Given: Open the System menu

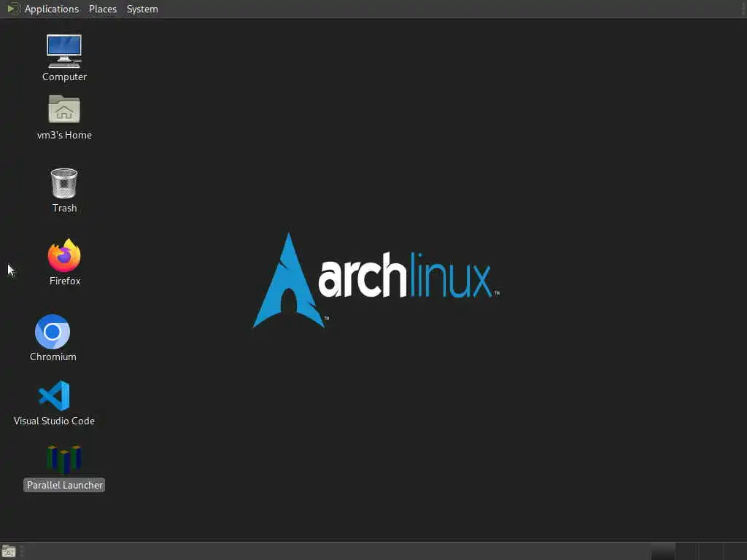Looking at the screenshot, I should pyautogui.click(x=142, y=9).
